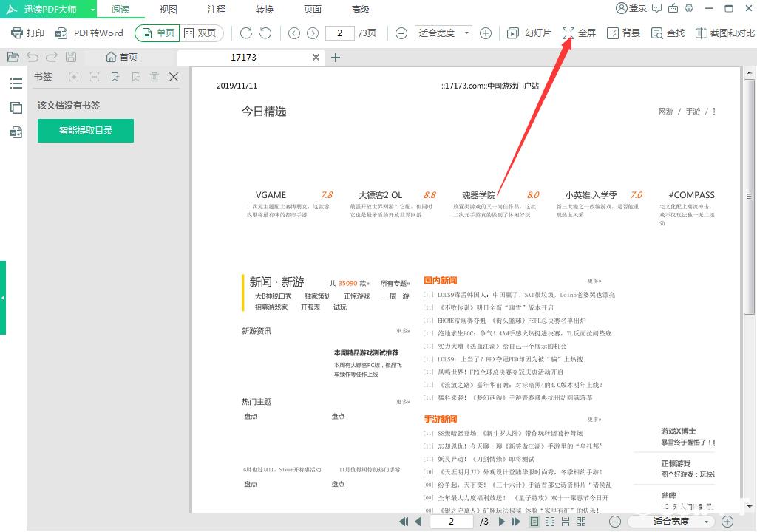Add a new tab with plus button
The width and height of the screenshot is (757, 532).
336,58
